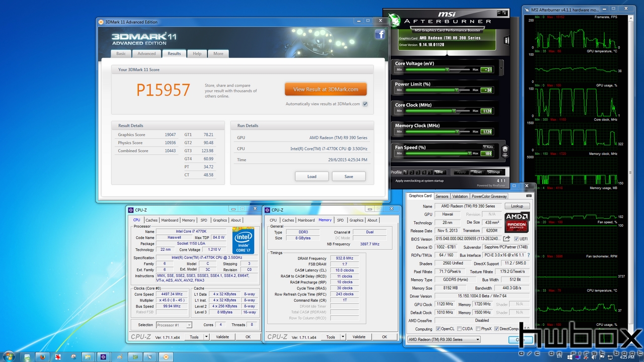Click the Load button in 3DMark Run Details
Image resolution: width=644 pixels, height=362 pixels.
click(312, 176)
